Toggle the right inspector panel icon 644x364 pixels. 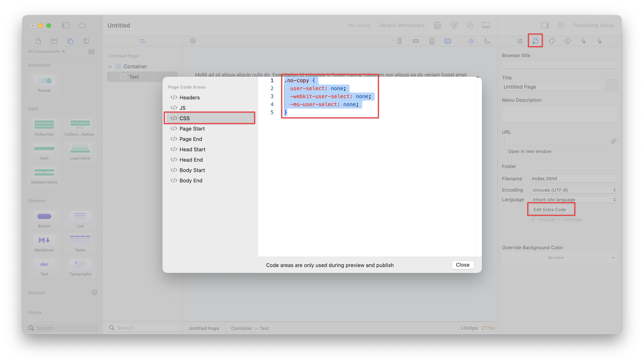point(545,25)
